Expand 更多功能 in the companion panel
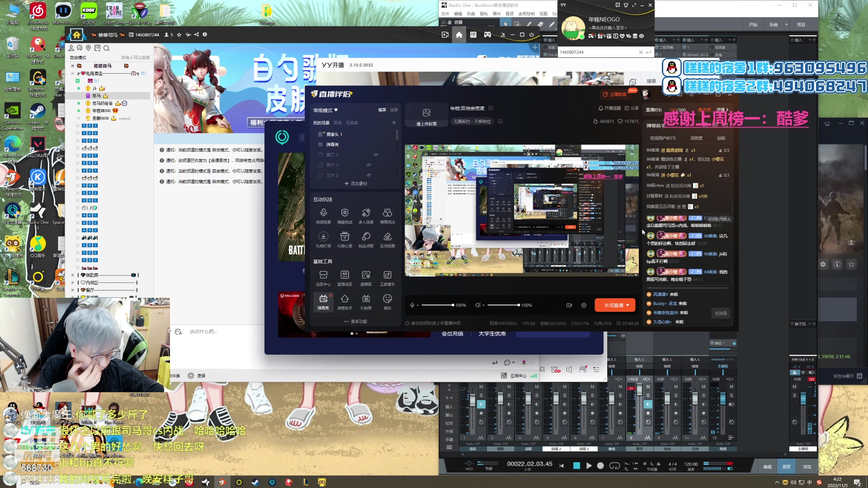The image size is (868, 488). point(356,322)
